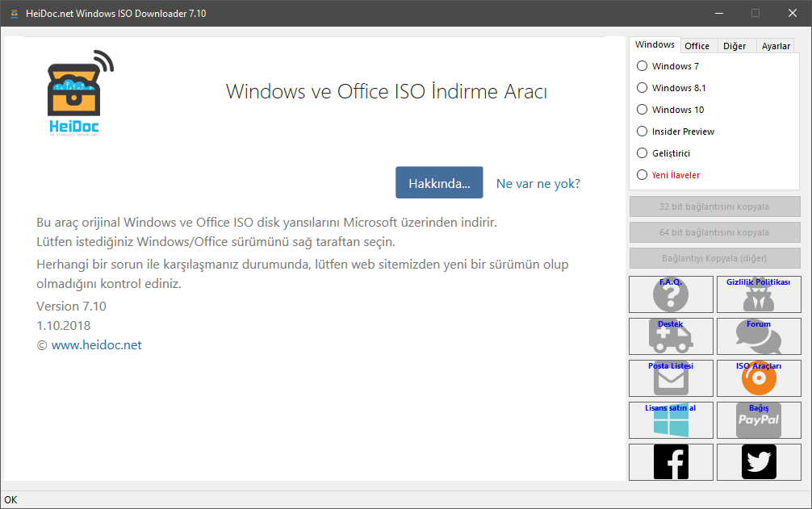Minimize the ISO Downloader window

pyautogui.click(x=719, y=14)
